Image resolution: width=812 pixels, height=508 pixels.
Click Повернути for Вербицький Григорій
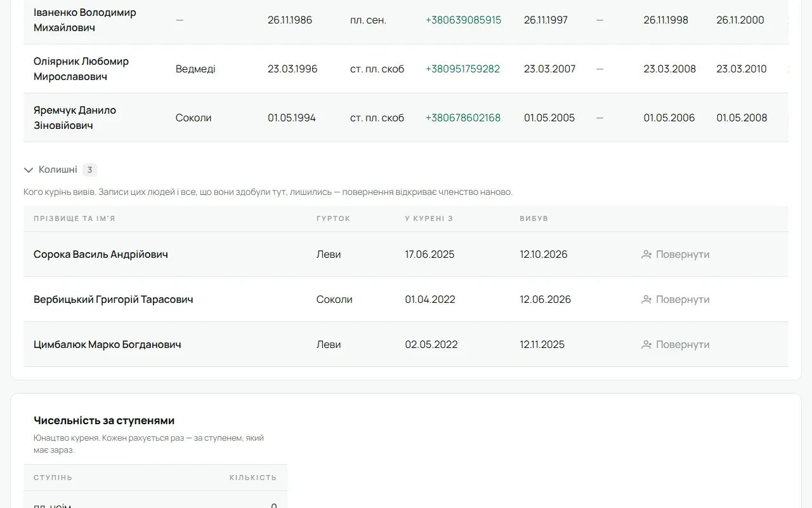tap(676, 299)
